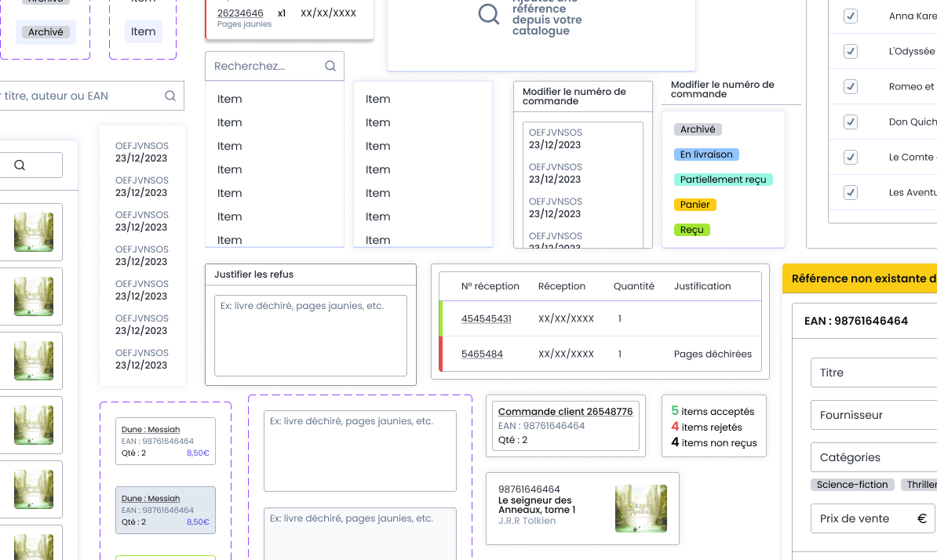Click the euro icon in Prix de vente

(x=922, y=518)
